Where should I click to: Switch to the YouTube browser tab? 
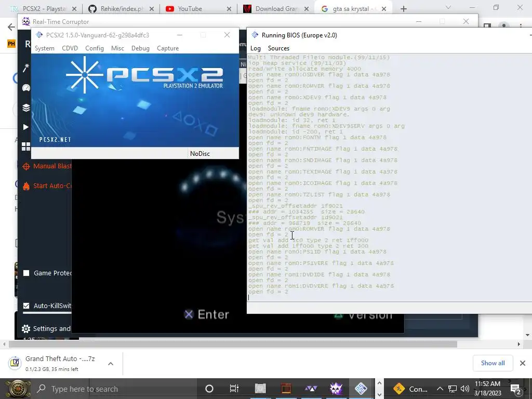coord(198,9)
